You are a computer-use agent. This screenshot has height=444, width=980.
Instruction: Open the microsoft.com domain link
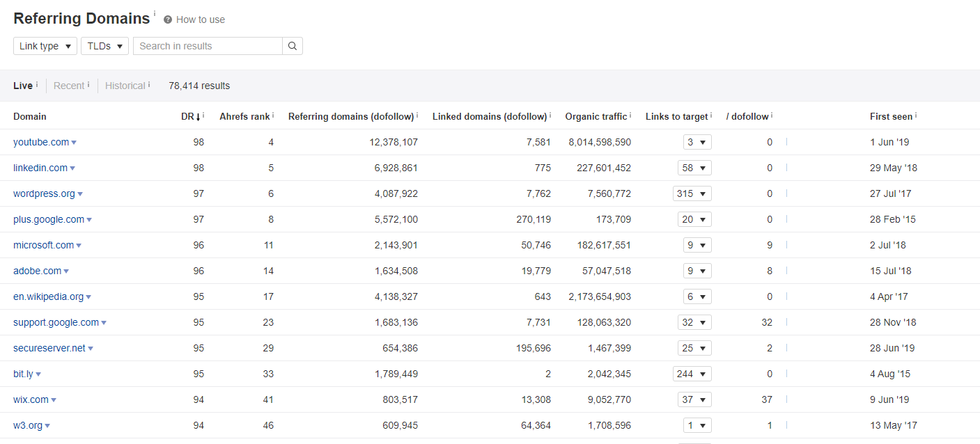tap(43, 245)
